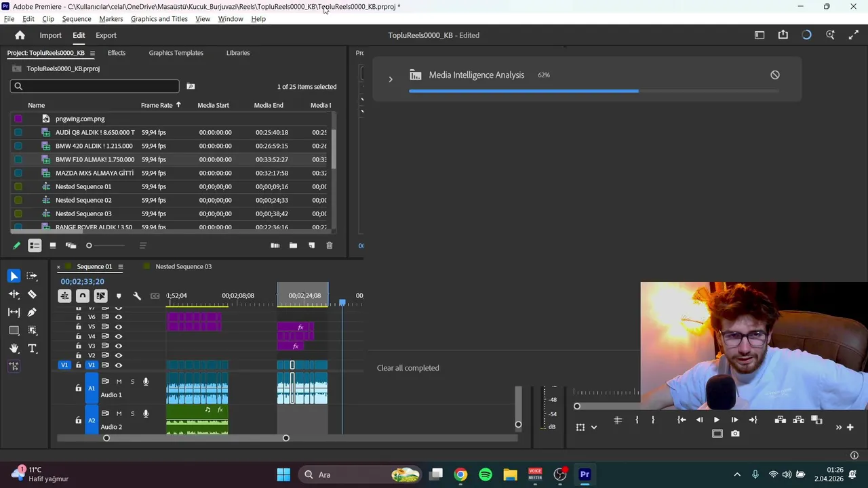The image size is (868, 488).
Task: Toggle the project writable pencil icon
Action: [x=16, y=245]
